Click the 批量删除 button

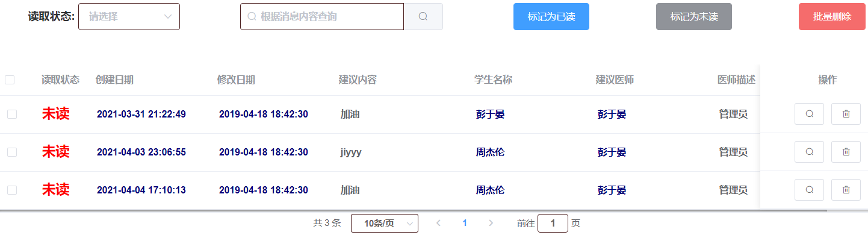point(832,17)
